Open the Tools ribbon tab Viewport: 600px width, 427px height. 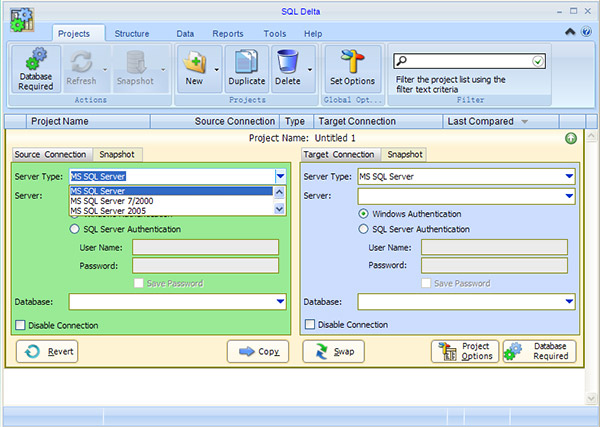point(275,34)
